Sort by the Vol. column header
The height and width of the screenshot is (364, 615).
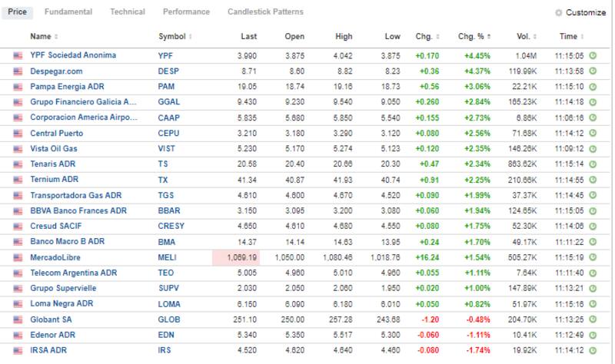[524, 37]
